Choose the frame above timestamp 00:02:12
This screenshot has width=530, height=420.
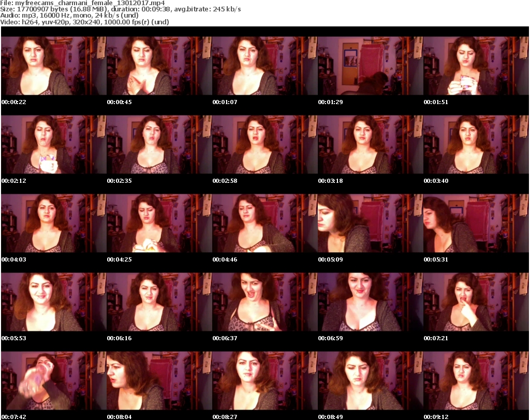[x=54, y=144]
